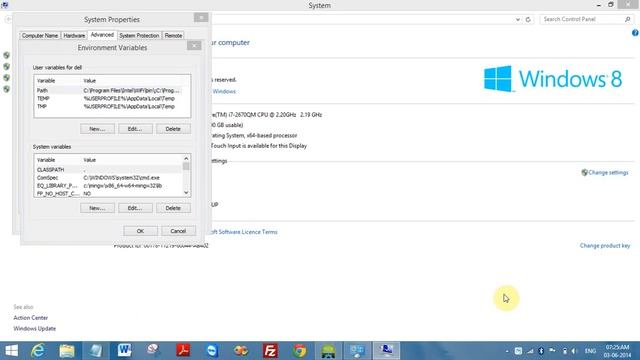Open Windows Update under See also
Viewport: 640px width, 360px height.
[35, 329]
